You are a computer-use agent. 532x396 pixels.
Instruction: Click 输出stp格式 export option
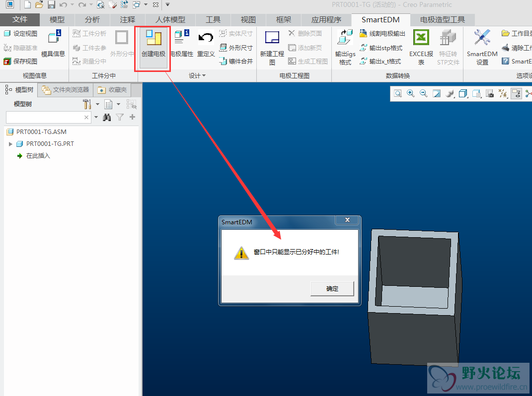(381, 48)
